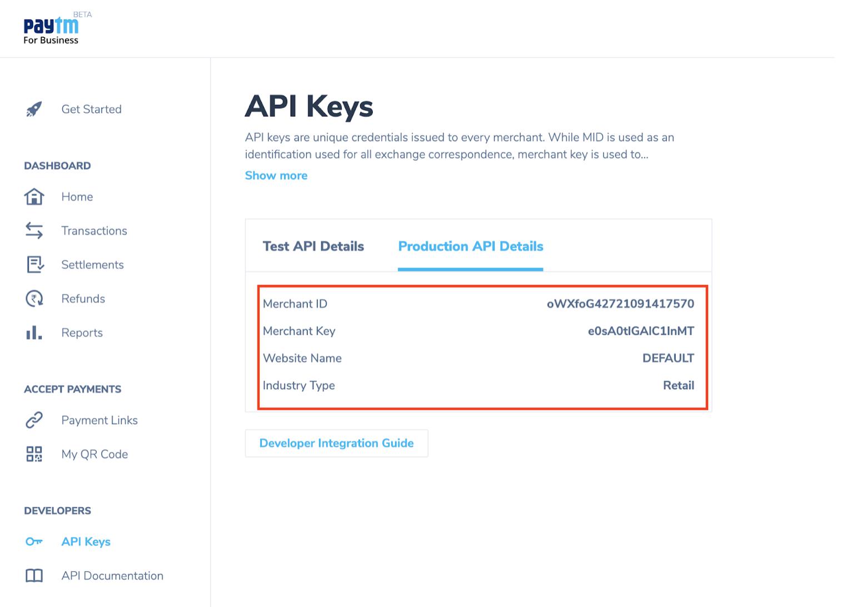
Task: Open Payment Links in the sidebar
Action: coord(99,420)
